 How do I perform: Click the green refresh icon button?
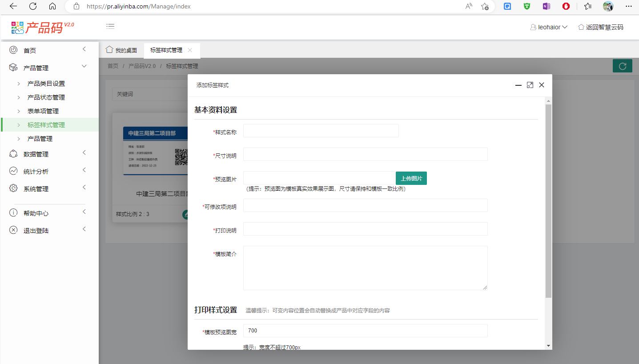[x=623, y=66]
